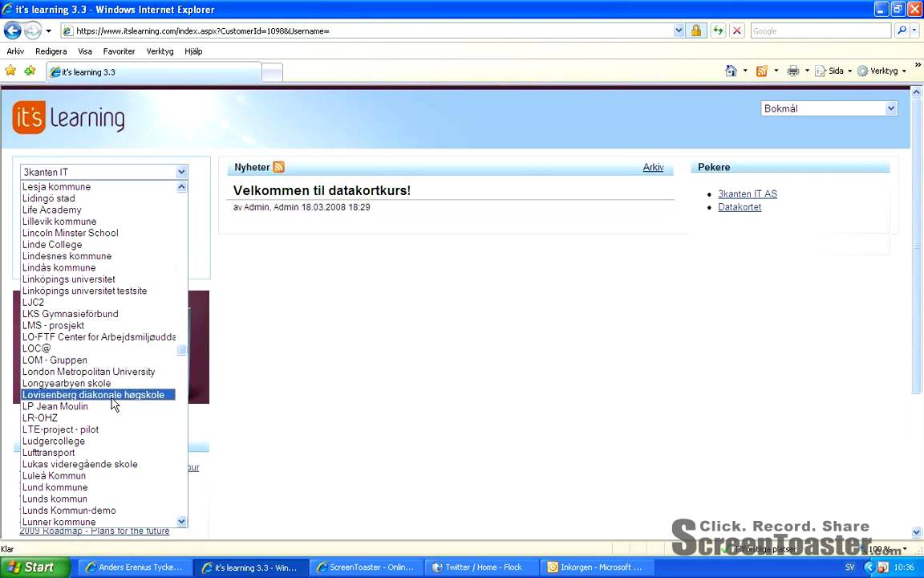Open the Favoriter menu
Screen dimensions: 924x578
point(119,51)
